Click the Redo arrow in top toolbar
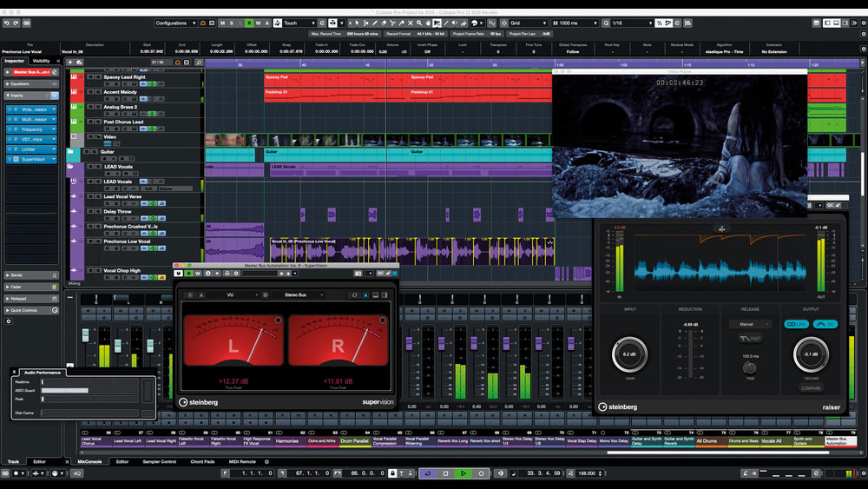Image resolution: width=868 pixels, height=489 pixels. pyautogui.click(x=16, y=23)
